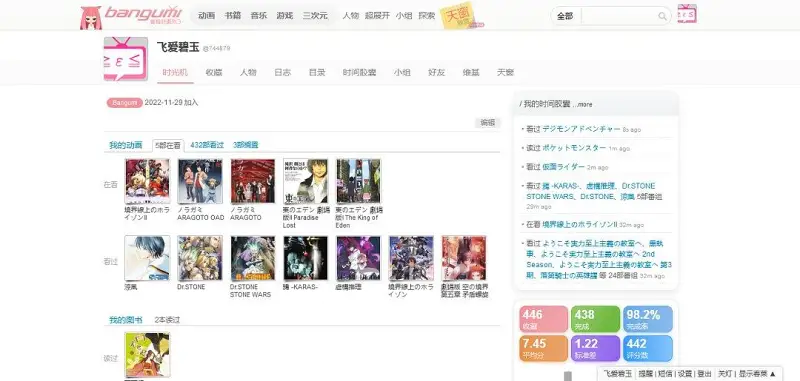The height and width of the screenshot is (381, 800).
Task: Open 短信 messages in the bottom dock
Action: pyautogui.click(x=665, y=374)
